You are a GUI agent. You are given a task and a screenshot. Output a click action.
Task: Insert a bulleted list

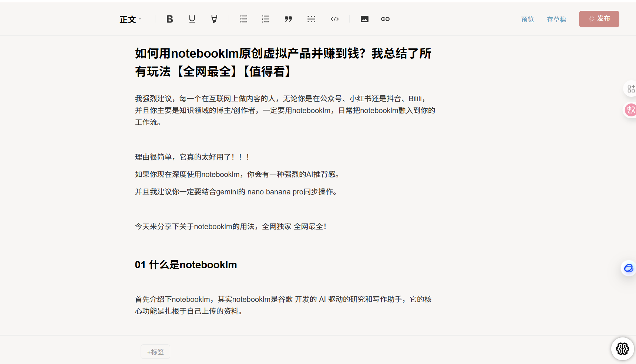tap(243, 19)
